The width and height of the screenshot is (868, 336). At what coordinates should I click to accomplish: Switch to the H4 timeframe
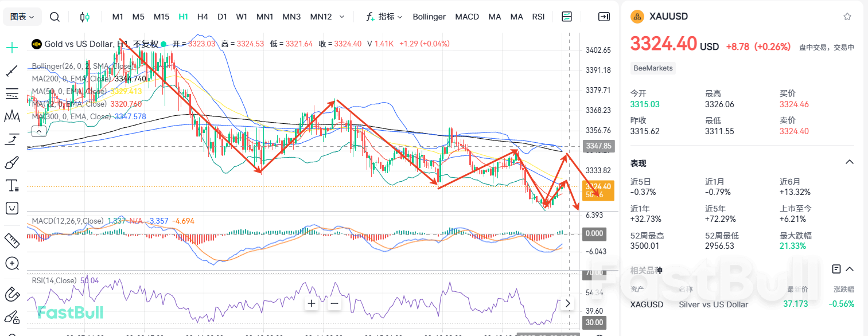pos(203,17)
